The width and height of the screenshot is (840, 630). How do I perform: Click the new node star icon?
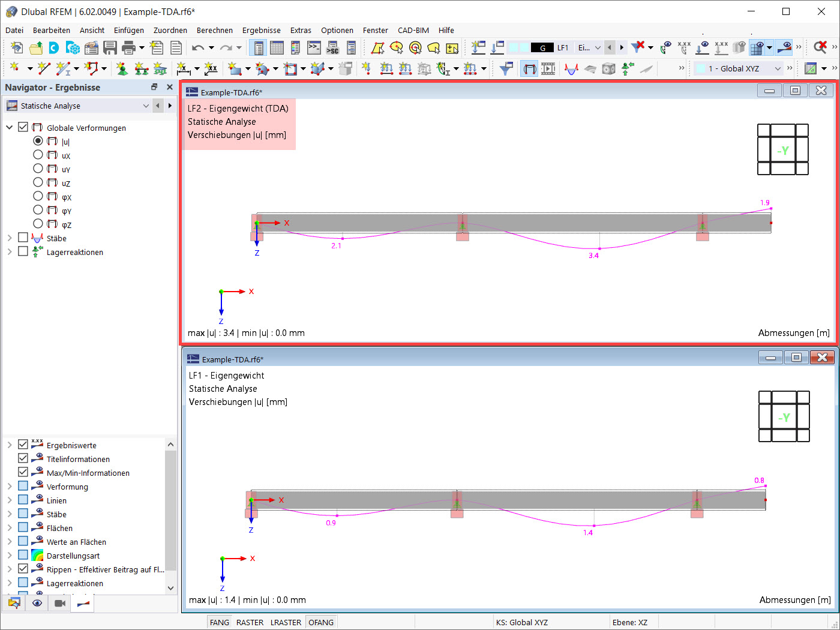coord(14,68)
